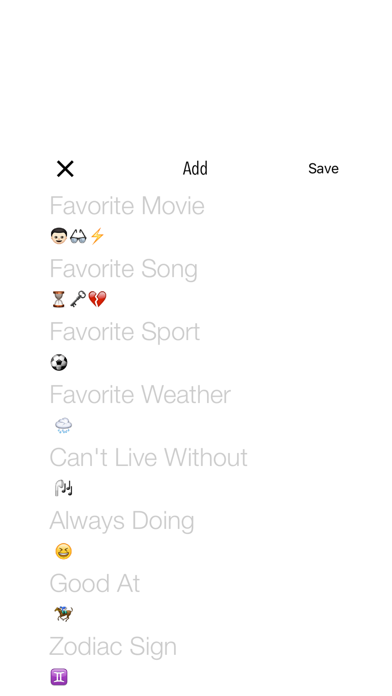Tap the snow cloud emoji under Favorite Weather
Image resolution: width=392 pixels, height=696 pixels.
click(63, 425)
